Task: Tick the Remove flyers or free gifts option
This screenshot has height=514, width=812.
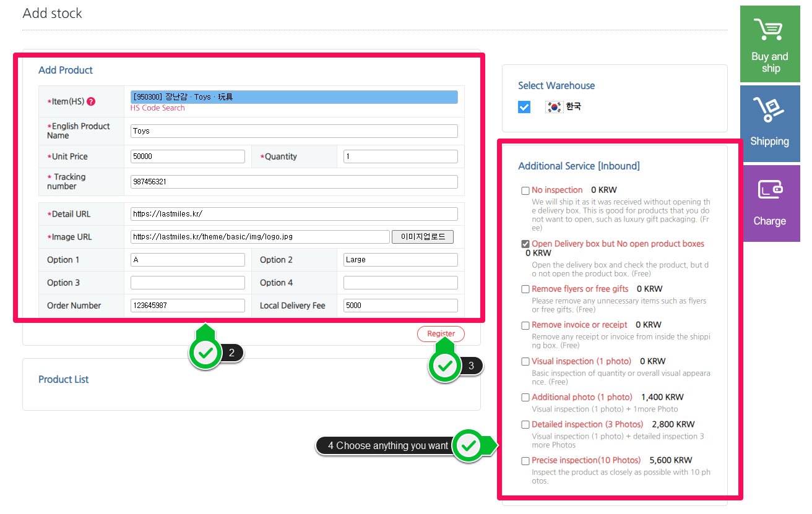Action: (525, 289)
